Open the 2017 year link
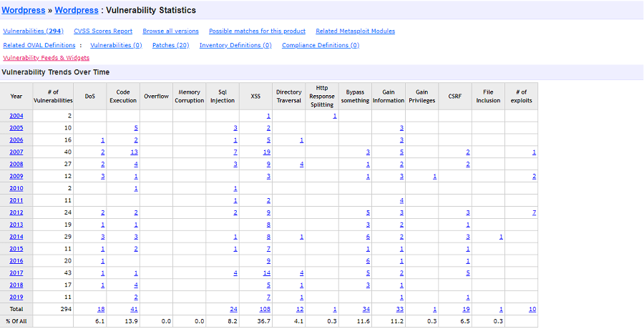This screenshot has width=644, height=329. (16, 272)
